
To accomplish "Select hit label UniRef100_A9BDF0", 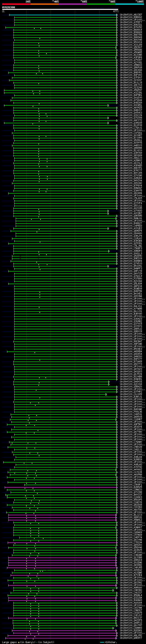I will coord(131,251).
